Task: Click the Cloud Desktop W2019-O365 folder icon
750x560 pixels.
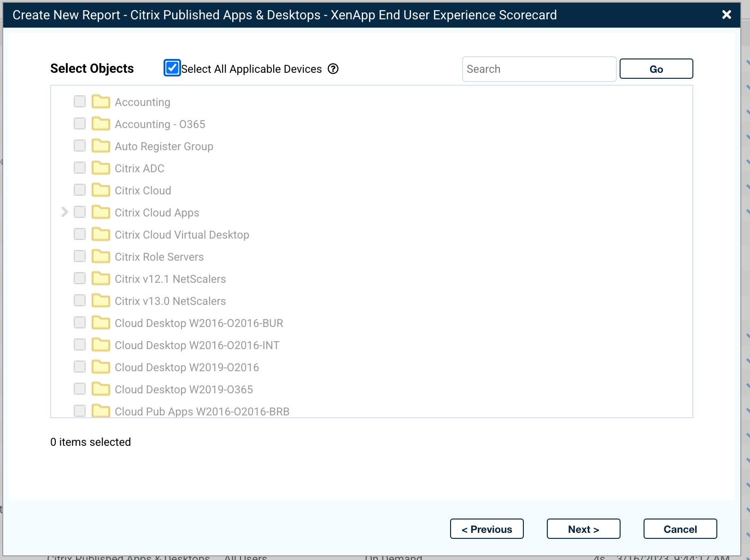Action: (x=100, y=389)
